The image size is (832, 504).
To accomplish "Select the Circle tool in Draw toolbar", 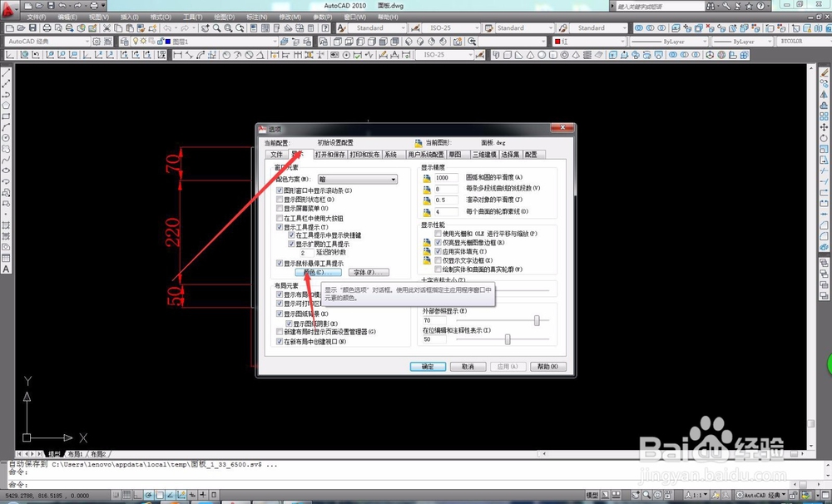I will click(6, 138).
